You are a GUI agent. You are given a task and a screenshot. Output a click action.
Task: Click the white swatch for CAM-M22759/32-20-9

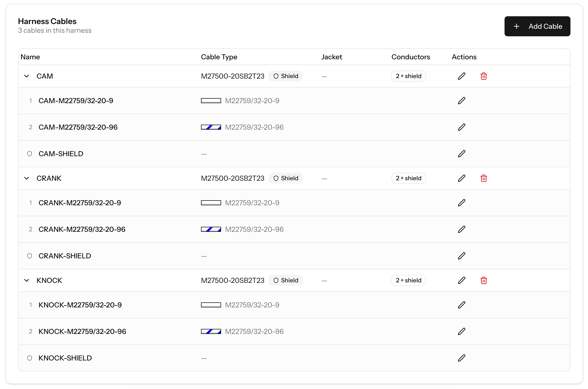pyautogui.click(x=211, y=101)
